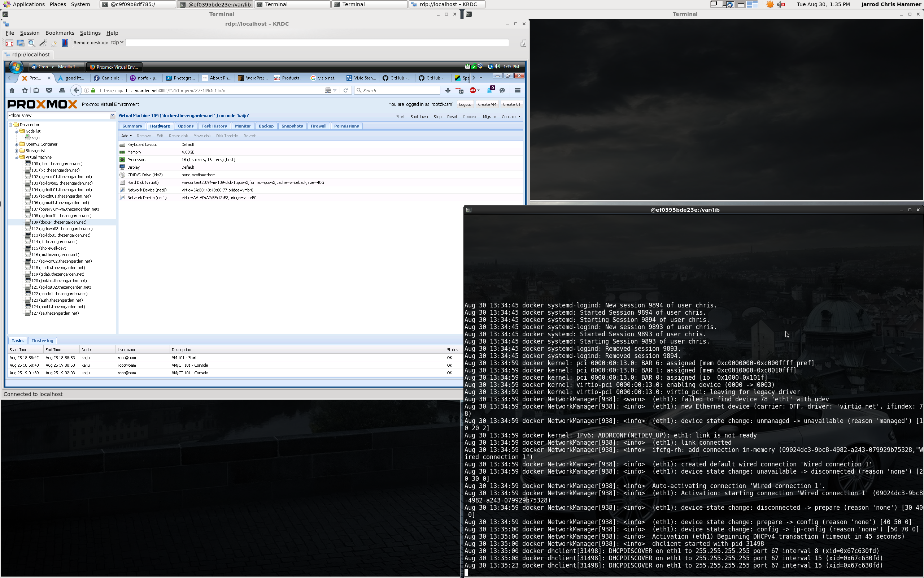The image size is (924, 578).
Task: Open Firefox hamburger menu
Action: click(517, 91)
